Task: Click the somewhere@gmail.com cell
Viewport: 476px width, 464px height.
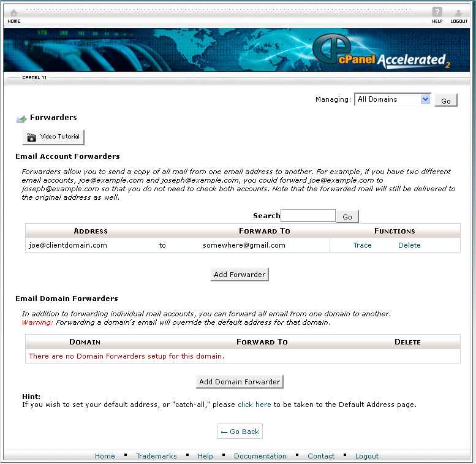Action: click(x=244, y=245)
